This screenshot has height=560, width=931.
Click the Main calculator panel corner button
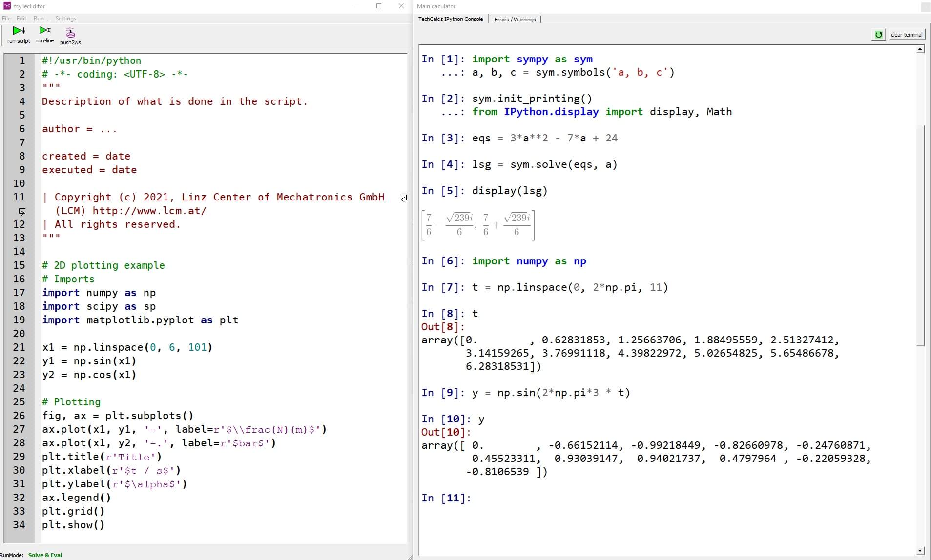925,7
